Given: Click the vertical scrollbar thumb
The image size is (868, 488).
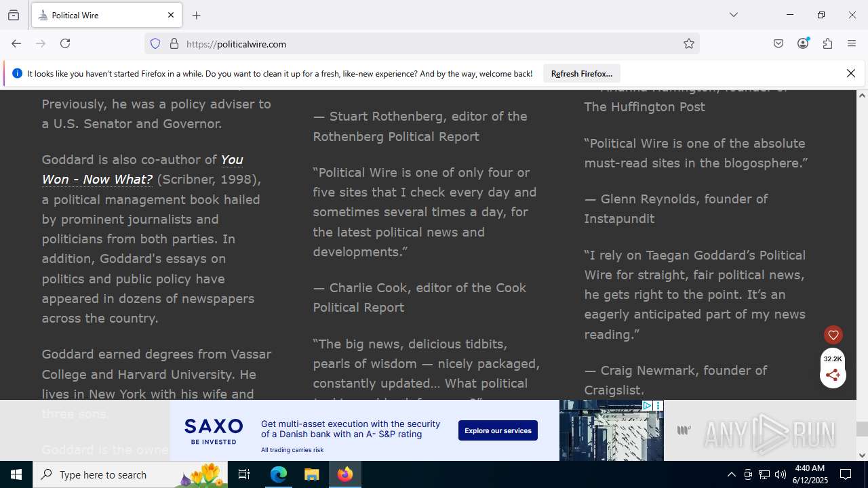Looking at the screenshot, I should point(862,428).
